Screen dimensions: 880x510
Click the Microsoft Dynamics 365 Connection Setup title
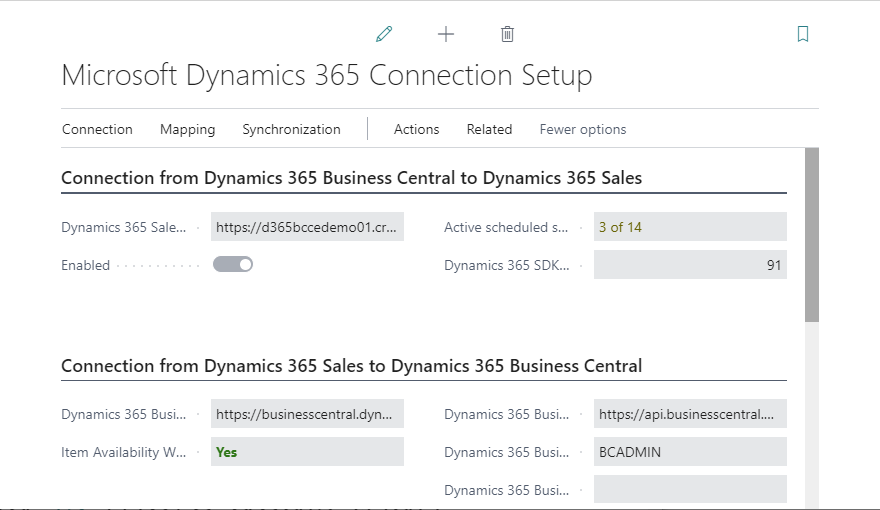click(327, 75)
